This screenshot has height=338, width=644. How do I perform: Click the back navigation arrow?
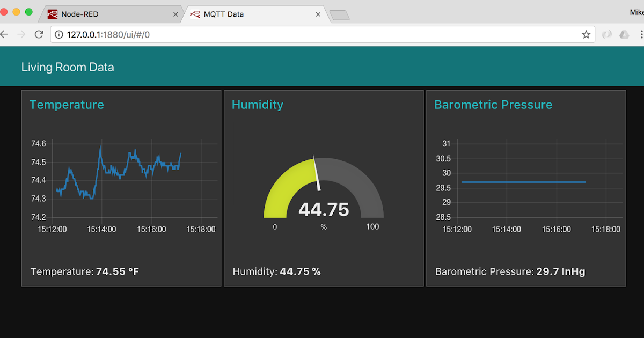click(4, 34)
